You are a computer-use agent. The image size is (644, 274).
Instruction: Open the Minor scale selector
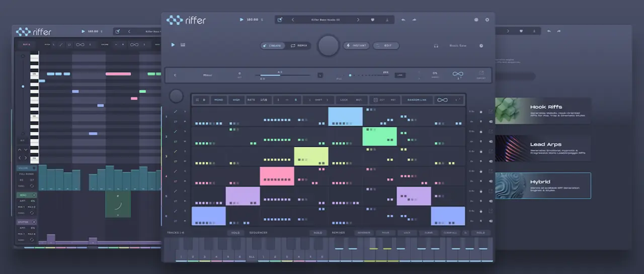208,75
